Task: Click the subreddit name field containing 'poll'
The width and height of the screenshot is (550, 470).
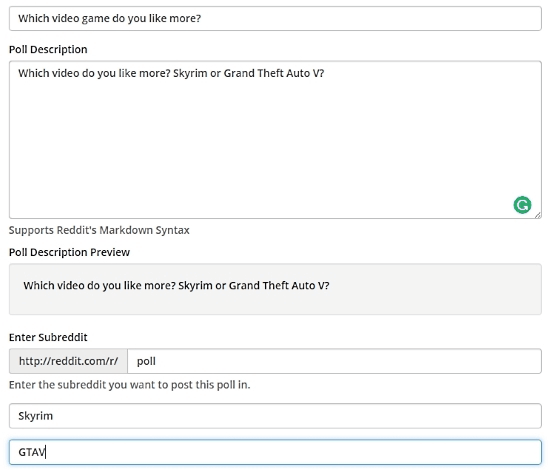Action: click(x=334, y=361)
